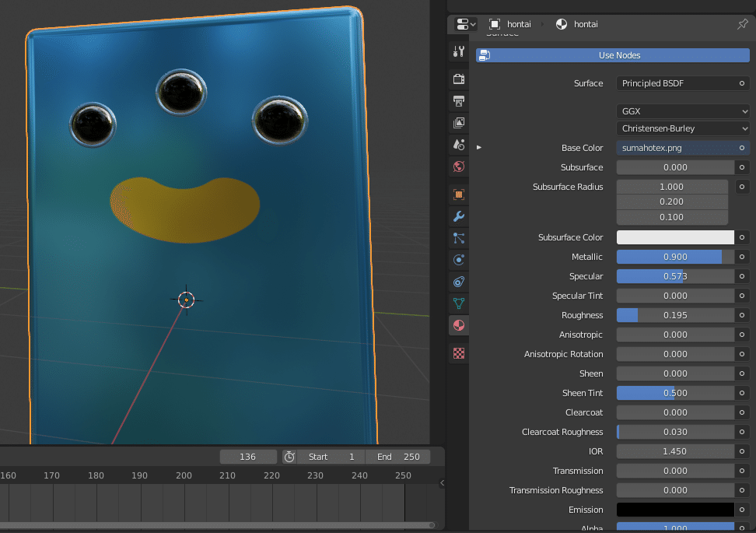Click the socket dot beside Roughness

pyautogui.click(x=742, y=315)
